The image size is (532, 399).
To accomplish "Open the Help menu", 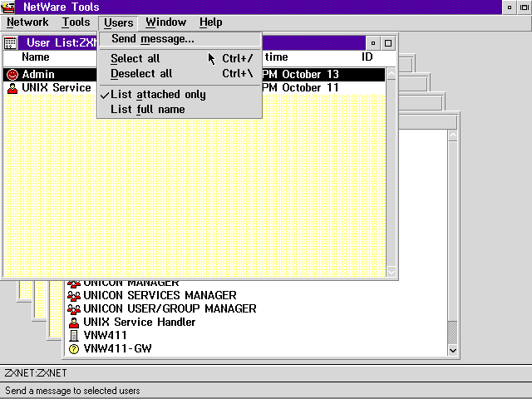I will click(x=210, y=22).
